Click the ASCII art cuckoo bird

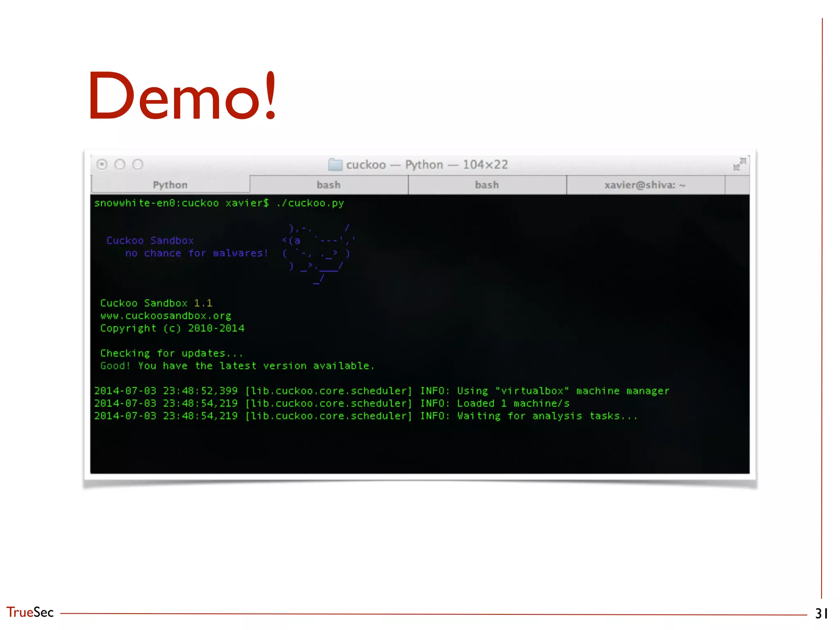pos(318,253)
